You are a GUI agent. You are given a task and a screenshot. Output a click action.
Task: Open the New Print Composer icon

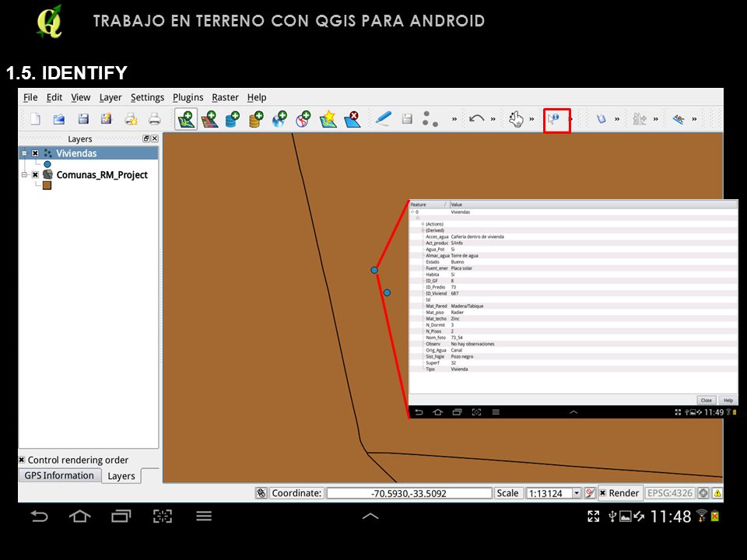(131, 118)
